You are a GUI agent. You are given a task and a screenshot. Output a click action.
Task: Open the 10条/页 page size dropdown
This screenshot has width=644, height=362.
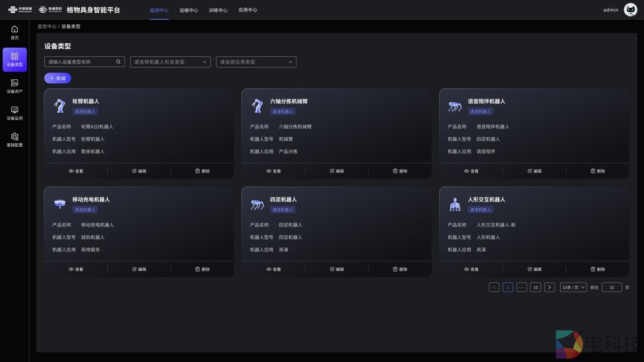pyautogui.click(x=573, y=287)
